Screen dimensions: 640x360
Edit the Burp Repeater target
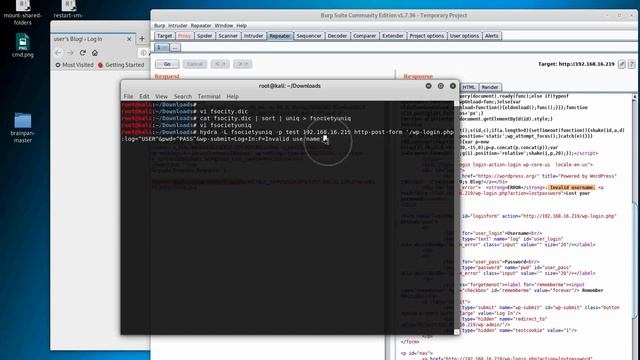(x=622, y=64)
